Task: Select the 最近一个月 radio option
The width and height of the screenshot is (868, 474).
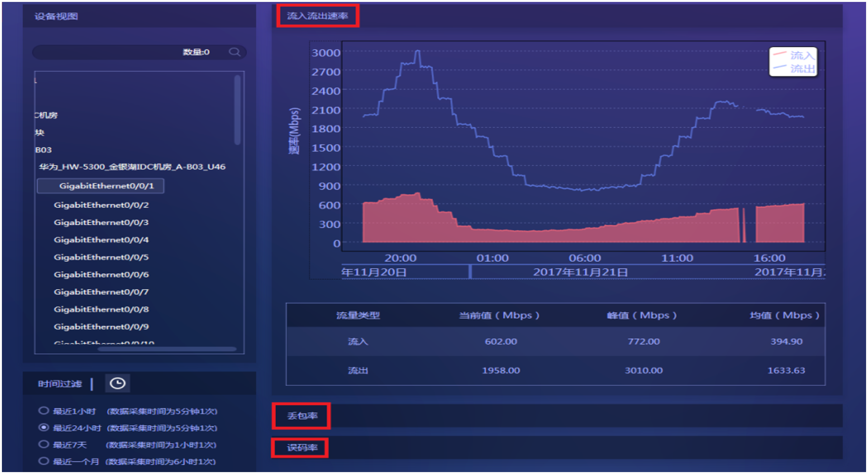Action: tap(43, 461)
